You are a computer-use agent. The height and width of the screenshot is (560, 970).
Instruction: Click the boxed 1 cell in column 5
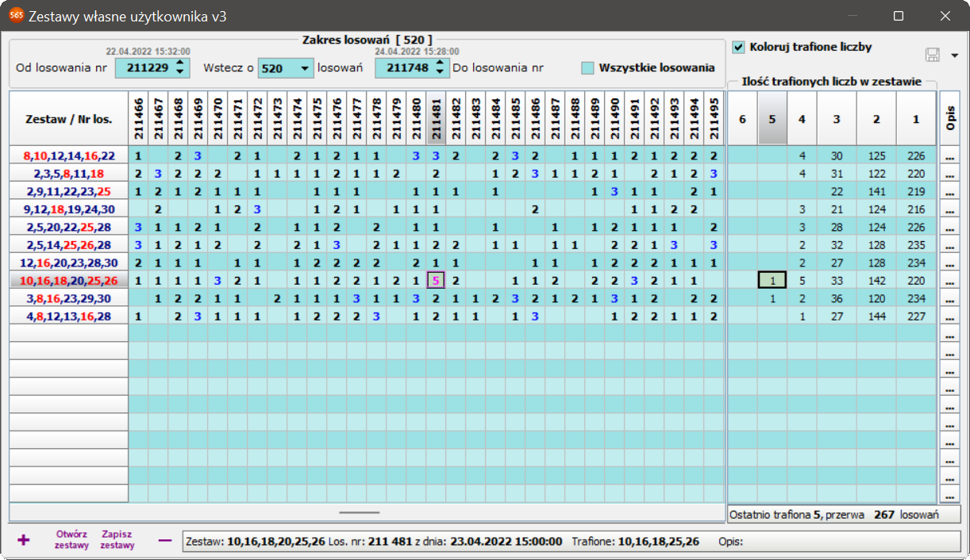point(772,280)
